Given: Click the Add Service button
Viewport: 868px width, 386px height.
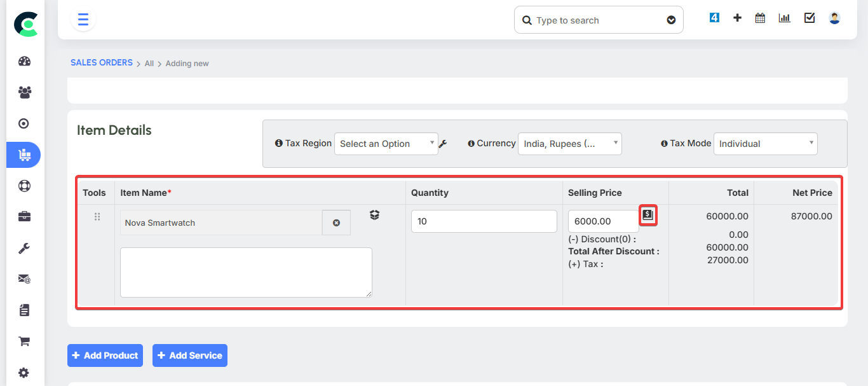Looking at the screenshot, I should point(189,355).
